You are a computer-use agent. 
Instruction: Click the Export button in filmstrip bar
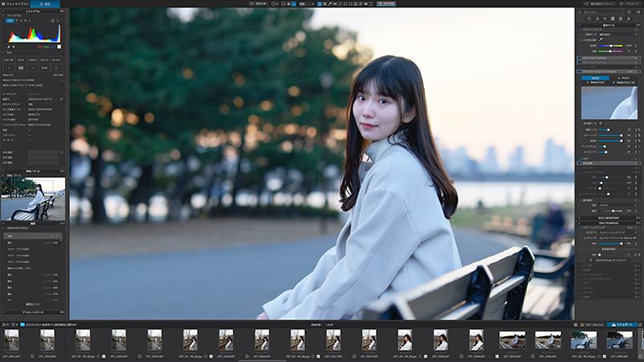coord(621,324)
